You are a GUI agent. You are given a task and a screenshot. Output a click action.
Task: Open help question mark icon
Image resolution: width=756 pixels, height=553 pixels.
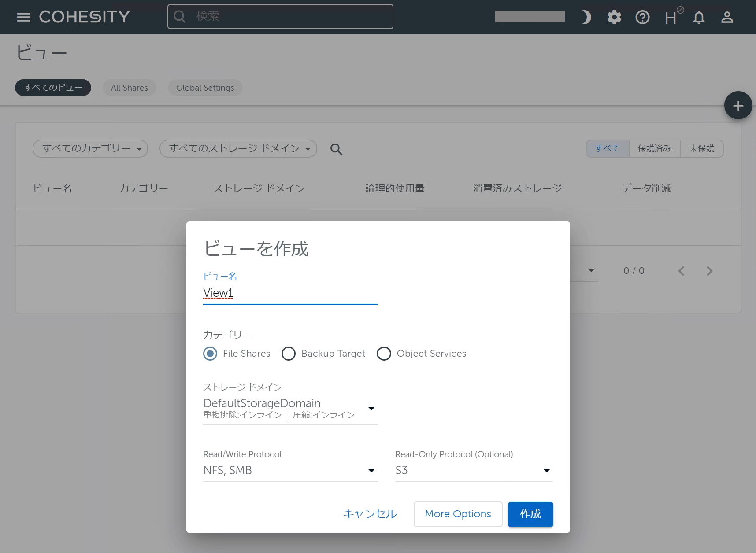point(642,17)
